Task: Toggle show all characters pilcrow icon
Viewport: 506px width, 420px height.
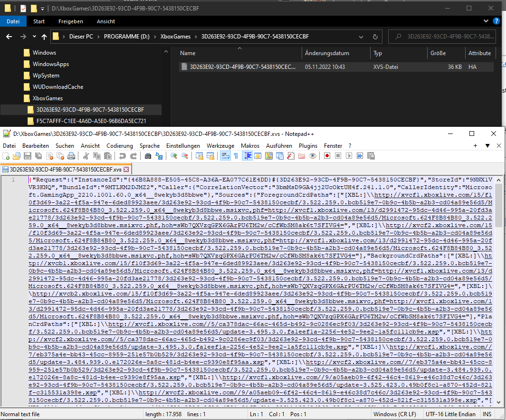Action: (x=236, y=156)
